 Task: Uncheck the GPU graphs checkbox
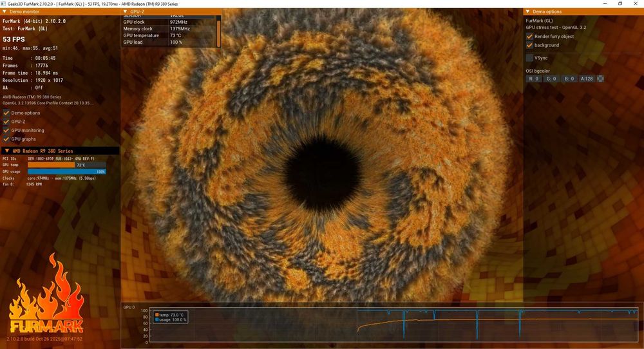[6, 139]
